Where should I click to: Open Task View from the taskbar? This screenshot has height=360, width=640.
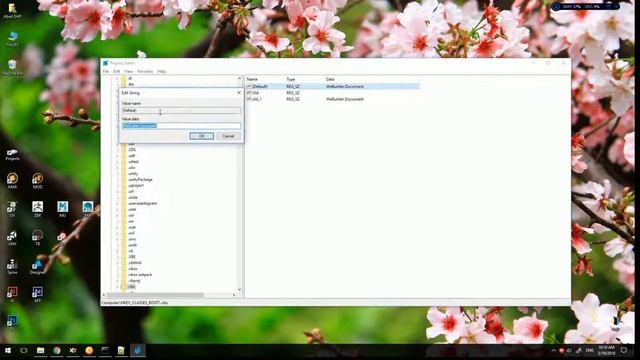pos(24,351)
